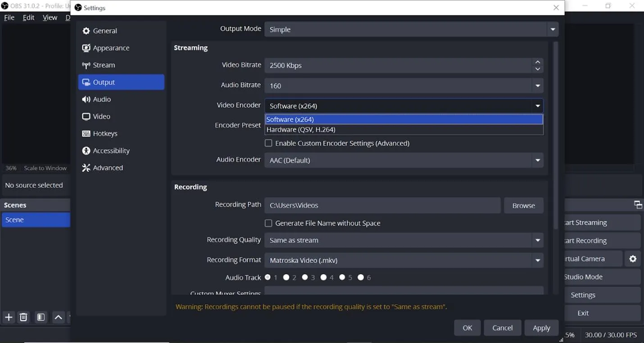Check Generate File Name without Space

click(x=268, y=223)
